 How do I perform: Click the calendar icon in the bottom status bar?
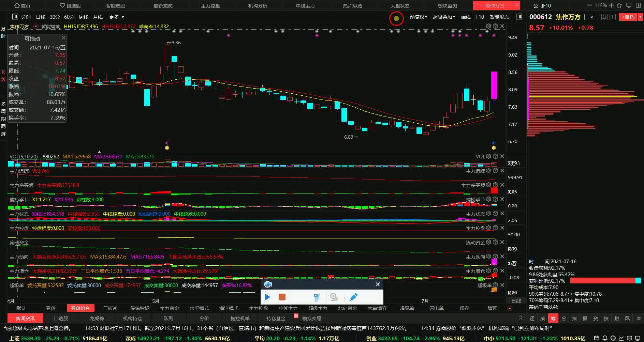(596, 338)
